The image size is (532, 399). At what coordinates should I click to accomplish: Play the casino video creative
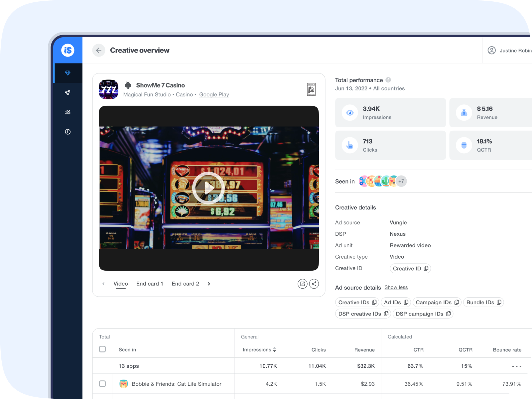point(208,188)
